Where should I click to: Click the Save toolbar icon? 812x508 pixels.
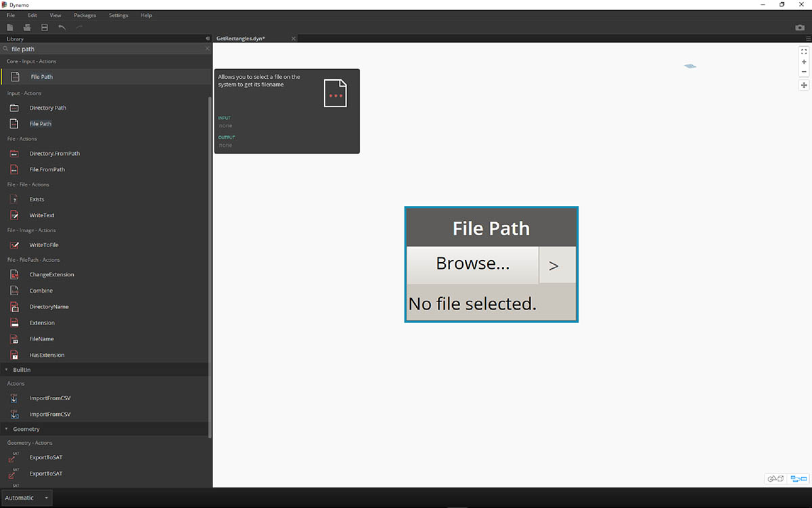pyautogui.click(x=45, y=28)
